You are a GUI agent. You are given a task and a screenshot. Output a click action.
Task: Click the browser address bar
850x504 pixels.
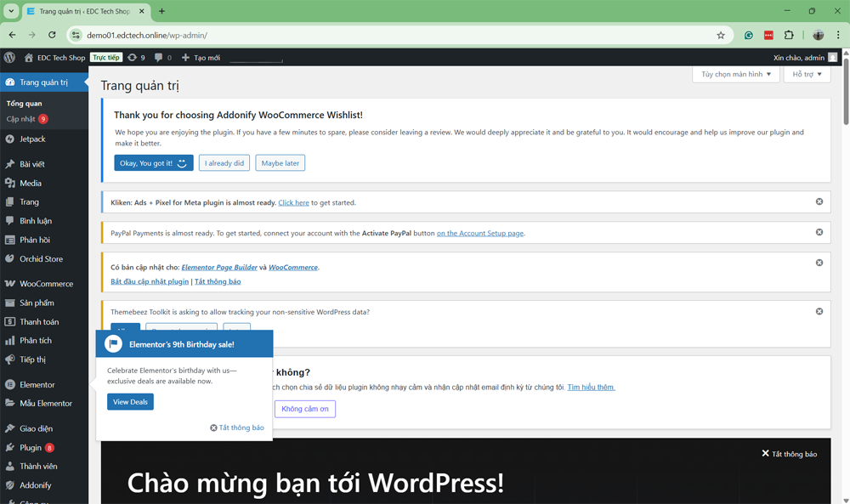click(399, 35)
